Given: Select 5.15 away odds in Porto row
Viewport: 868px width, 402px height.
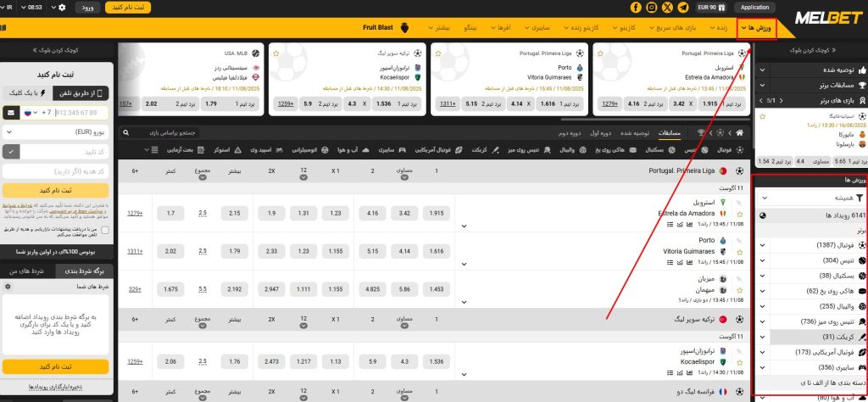Looking at the screenshot, I should point(373,251).
